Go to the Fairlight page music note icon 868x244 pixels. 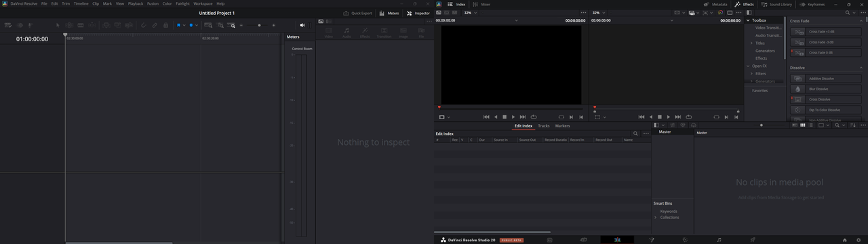tap(719, 240)
